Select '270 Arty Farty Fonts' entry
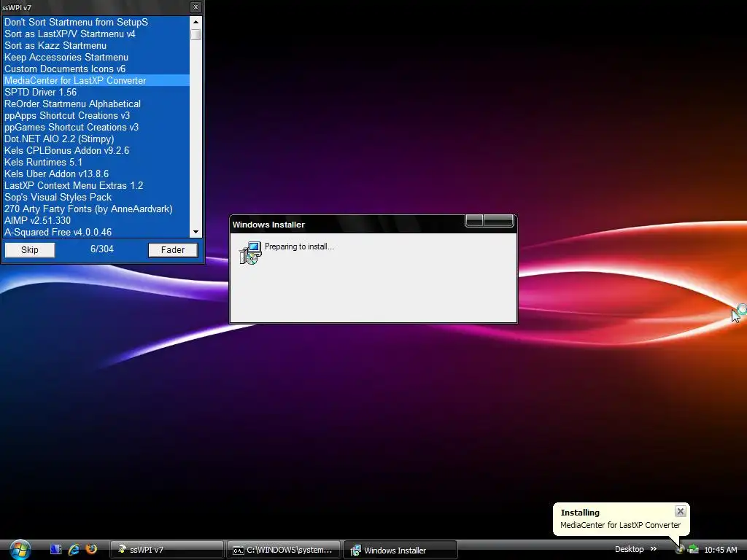747x560 pixels. coord(96,209)
